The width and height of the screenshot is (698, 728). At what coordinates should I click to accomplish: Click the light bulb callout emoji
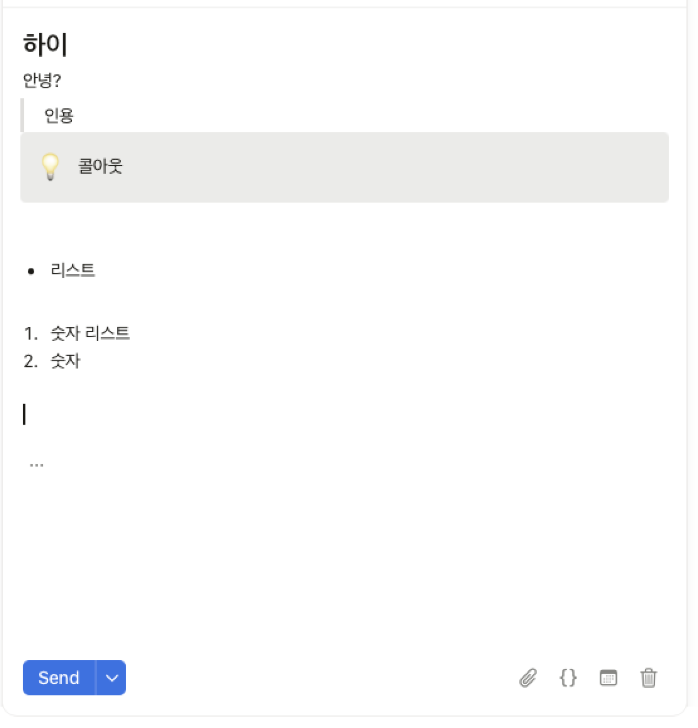(50, 167)
